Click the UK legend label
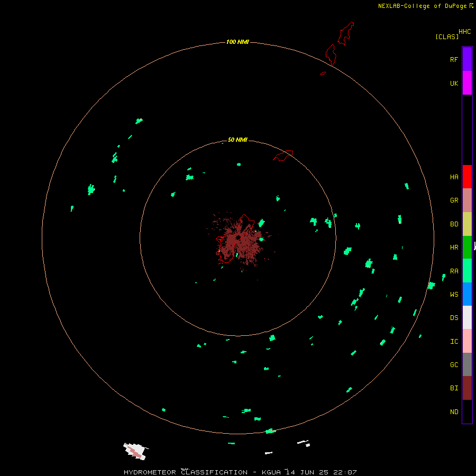 [x=454, y=84]
